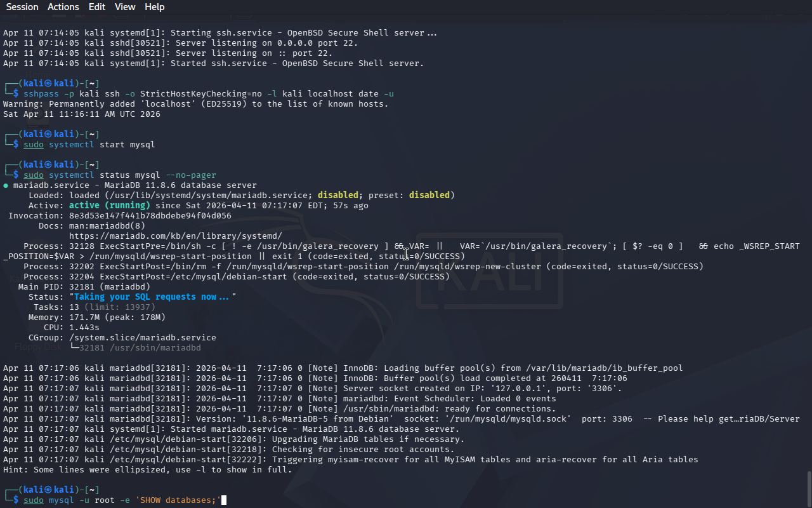Open the Actions menu
This screenshot has width=812, height=508.
(63, 7)
